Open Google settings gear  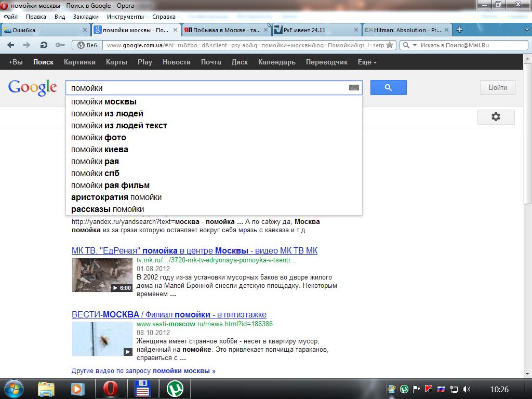tap(496, 117)
